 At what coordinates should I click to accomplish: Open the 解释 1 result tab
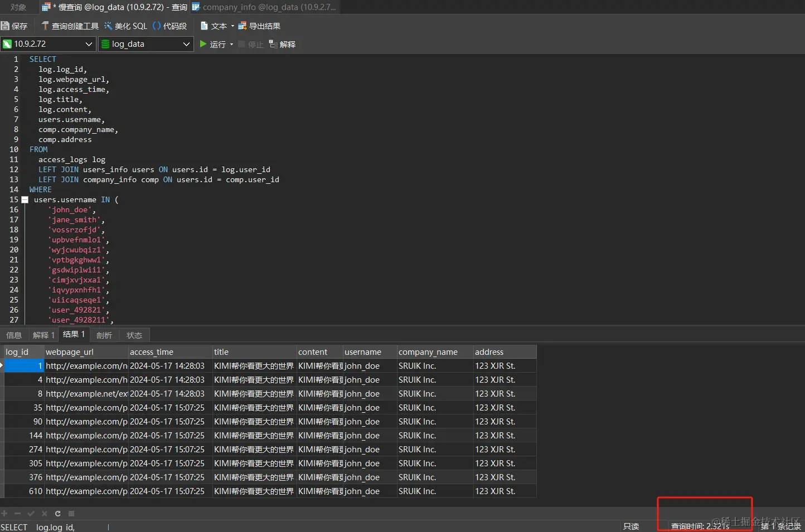coord(43,335)
